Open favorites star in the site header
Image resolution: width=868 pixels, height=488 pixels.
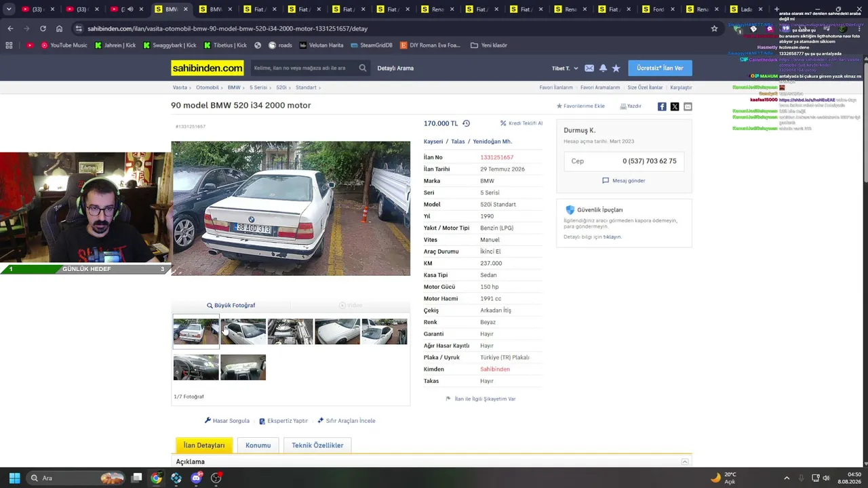click(616, 68)
